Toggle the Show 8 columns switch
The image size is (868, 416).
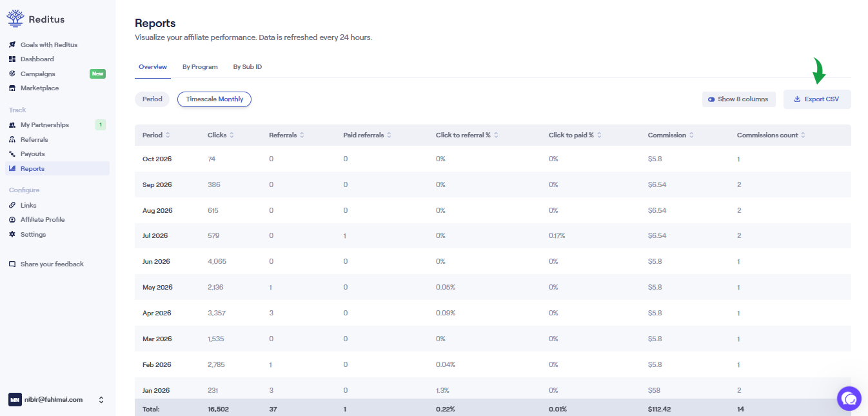(711, 99)
